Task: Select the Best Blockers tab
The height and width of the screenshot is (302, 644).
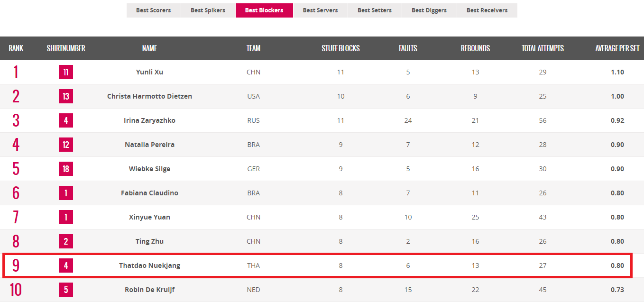Action: (264, 10)
